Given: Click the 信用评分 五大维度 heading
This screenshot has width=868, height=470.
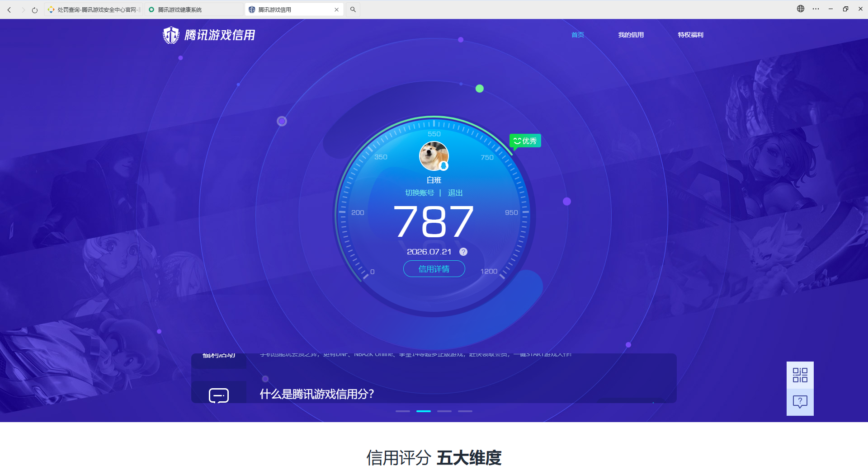Looking at the screenshot, I should point(434,458).
